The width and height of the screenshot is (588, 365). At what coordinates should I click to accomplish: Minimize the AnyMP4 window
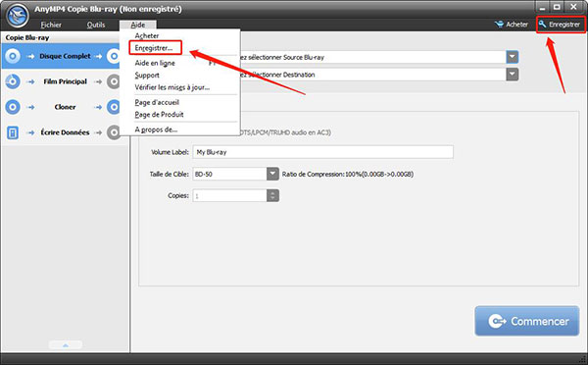pyautogui.click(x=542, y=7)
